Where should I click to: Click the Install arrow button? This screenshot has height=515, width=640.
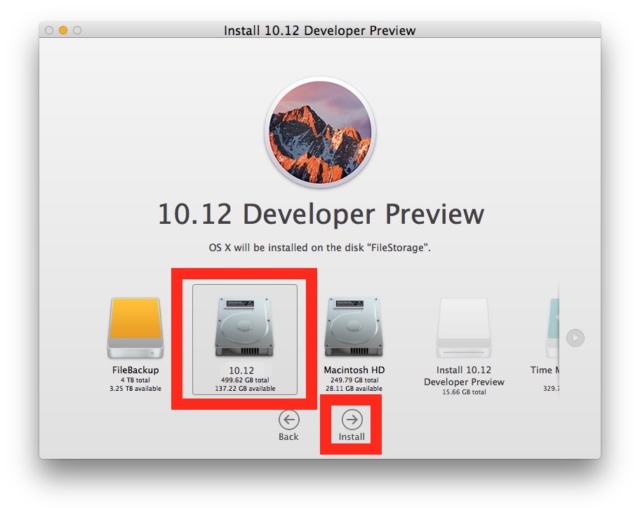[351, 420]
